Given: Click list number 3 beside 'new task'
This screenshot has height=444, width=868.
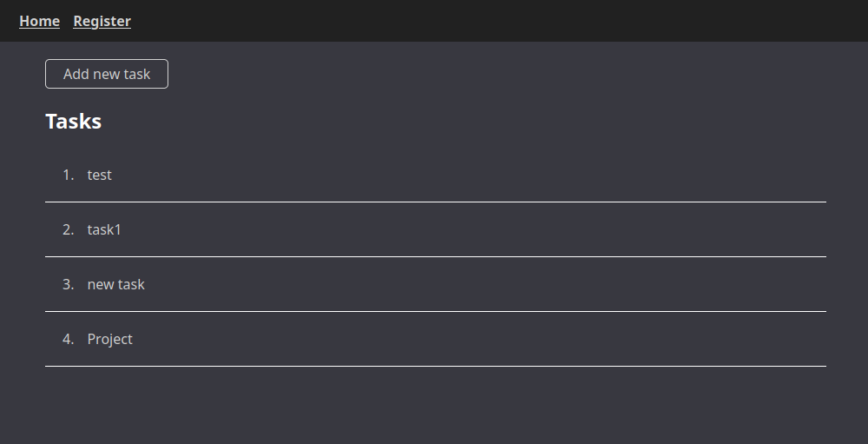Looking at the screenshot, I should pyautogui.click(x=68, y=284).
